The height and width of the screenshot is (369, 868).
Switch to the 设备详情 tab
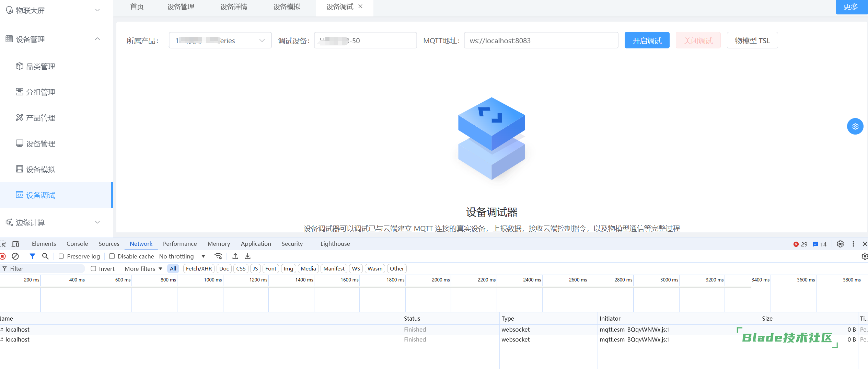click(x=234, y=7)
